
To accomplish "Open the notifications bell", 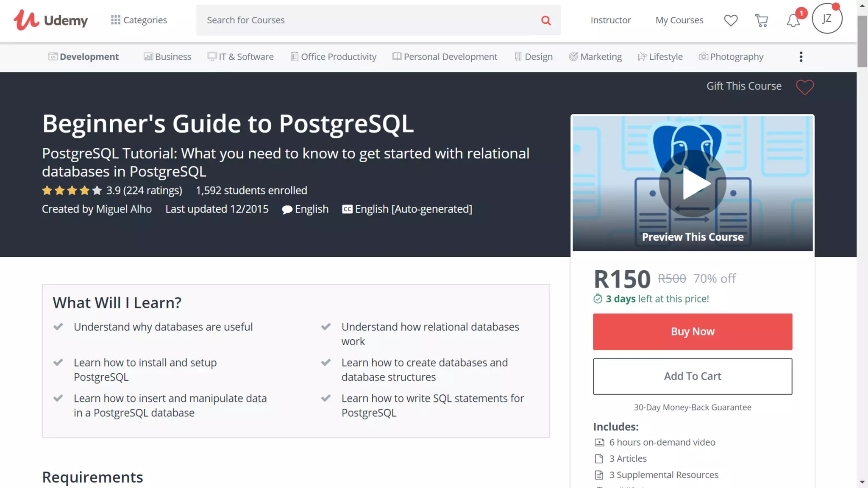I will 793,20.
